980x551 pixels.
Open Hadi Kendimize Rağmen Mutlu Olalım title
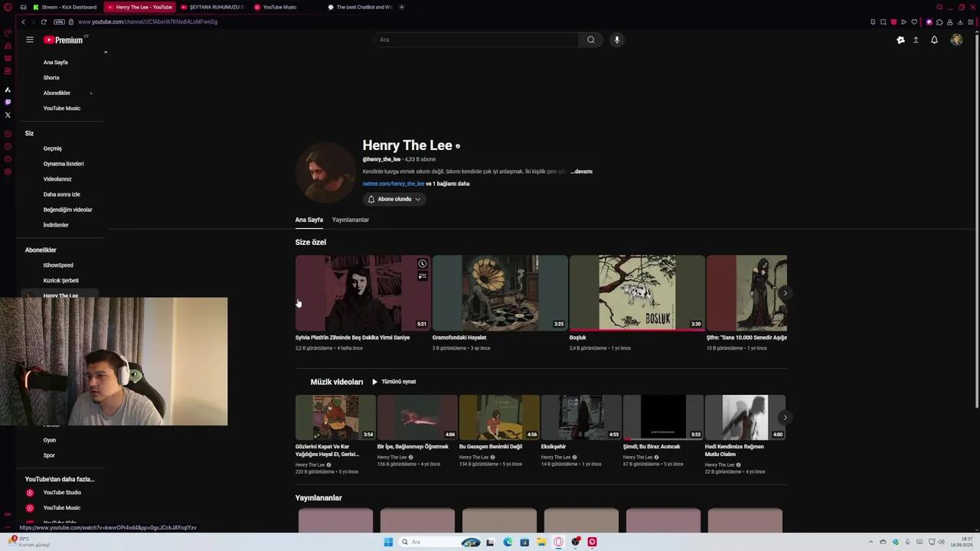(x=735, y=450)
